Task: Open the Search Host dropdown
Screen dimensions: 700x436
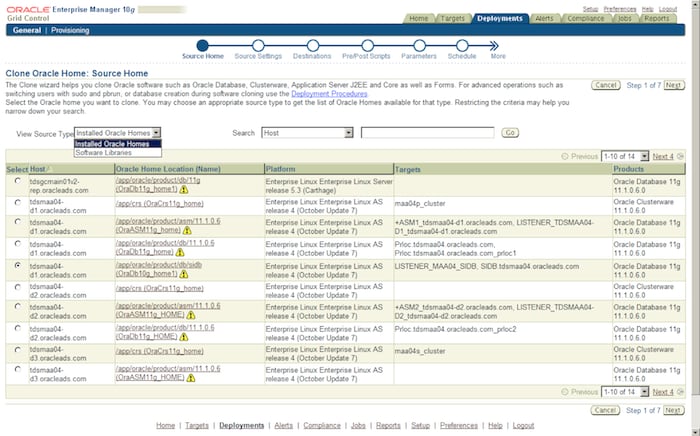Action: click(x=307, y=133)
